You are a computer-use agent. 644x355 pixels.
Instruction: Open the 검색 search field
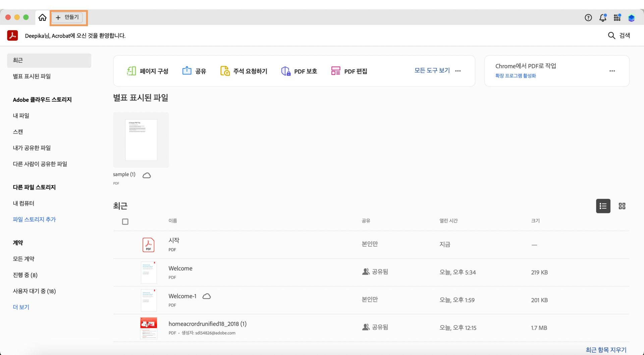[619, 36]
